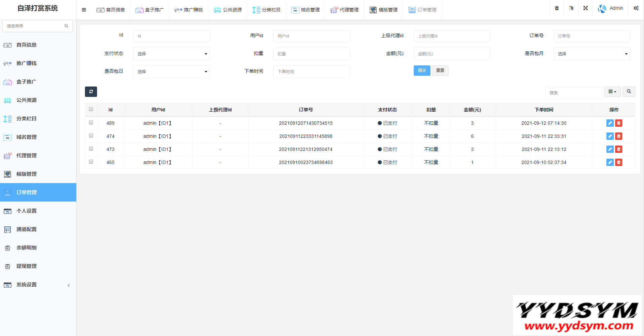Check the select-all checkbox in table header
This screenshot has height=336, width=644.
[91, 109]
